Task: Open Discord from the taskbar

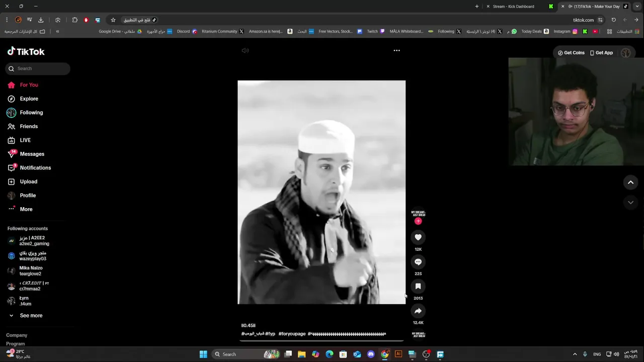Action: [371, 354]
